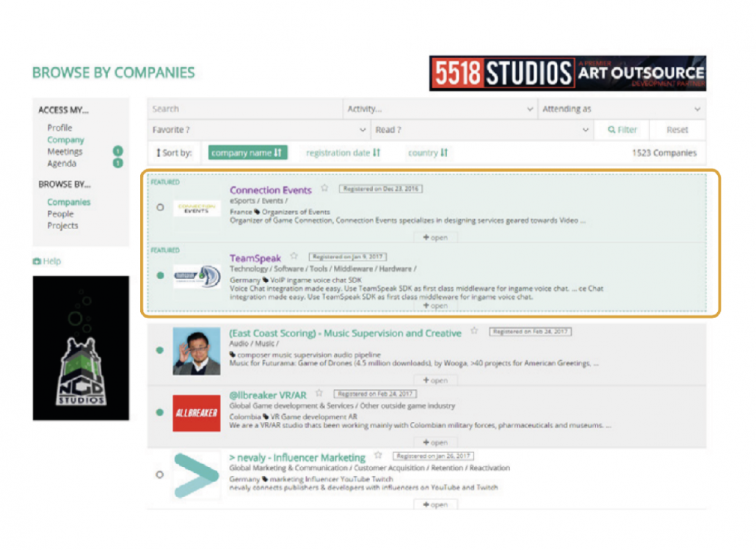Star the TeamSpeak company listing

[x=294, y=256]
